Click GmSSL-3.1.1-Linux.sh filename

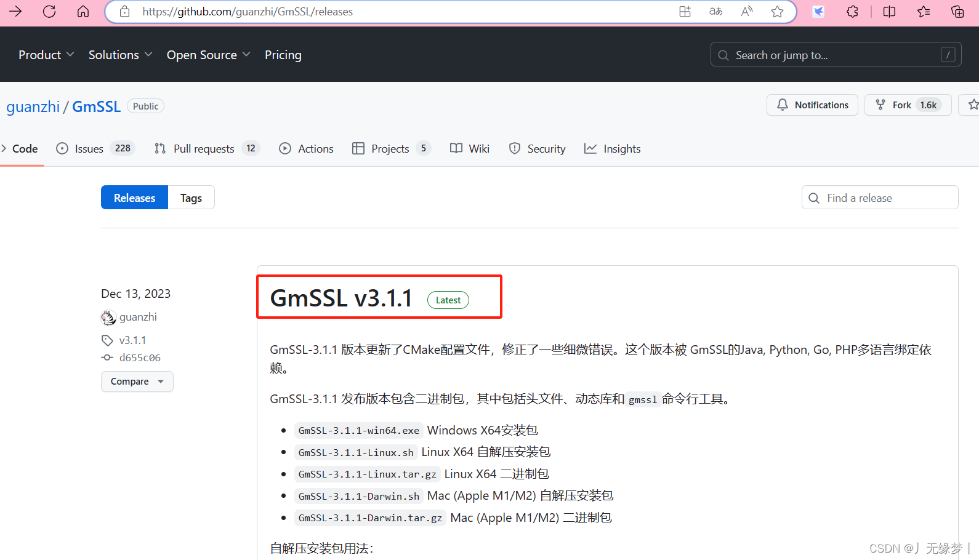(x=356, y=452)
